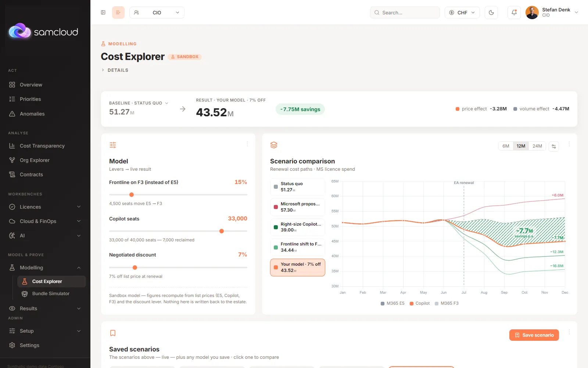
Task: Collapse the sidebar panel icon
Action: 103,13
